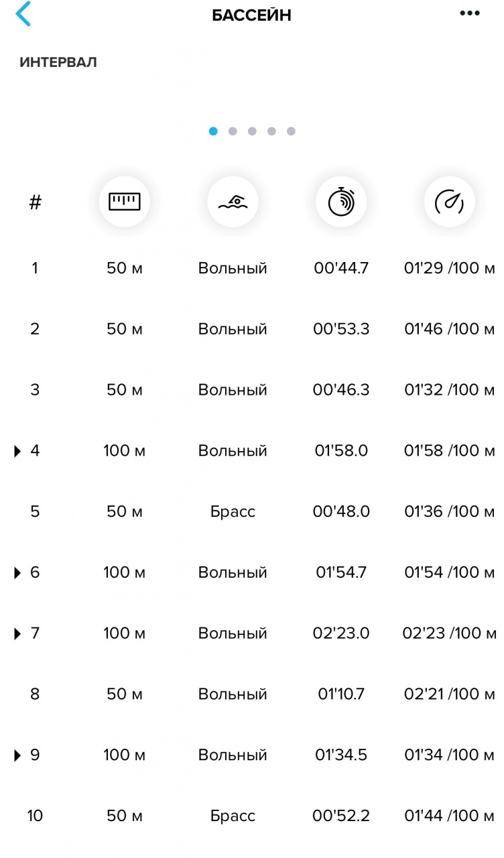
Task: Select the fifth page indicator dot
Action: tap(291, 131)
